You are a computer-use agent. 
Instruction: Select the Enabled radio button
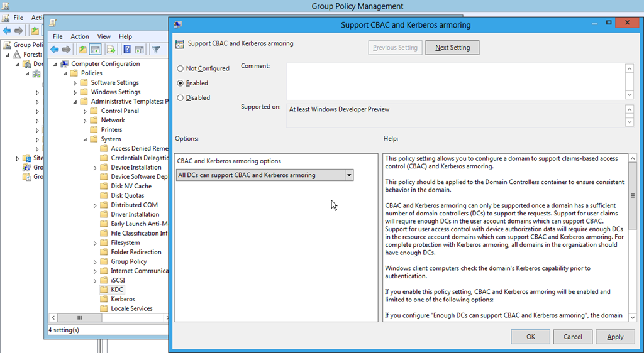180,84
